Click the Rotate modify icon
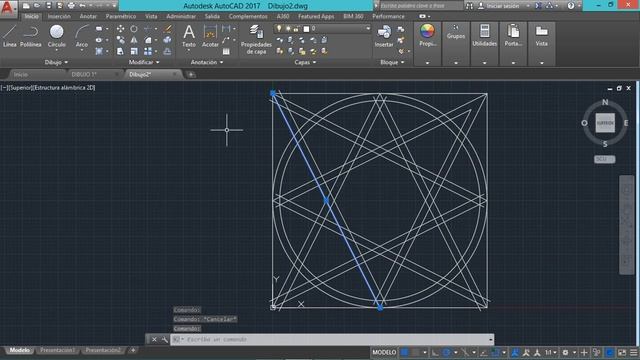This screenshot has width=640, height=360. (134, 29)
